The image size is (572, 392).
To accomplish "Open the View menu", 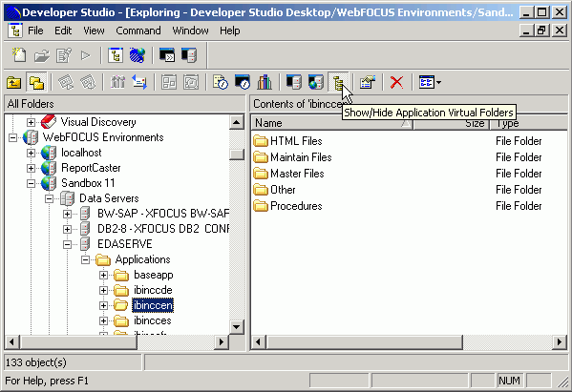I will pos(94,31).
